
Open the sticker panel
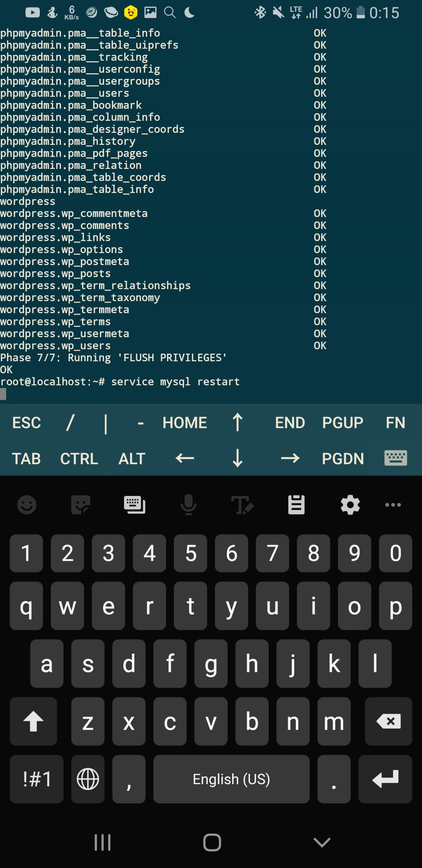81,505
